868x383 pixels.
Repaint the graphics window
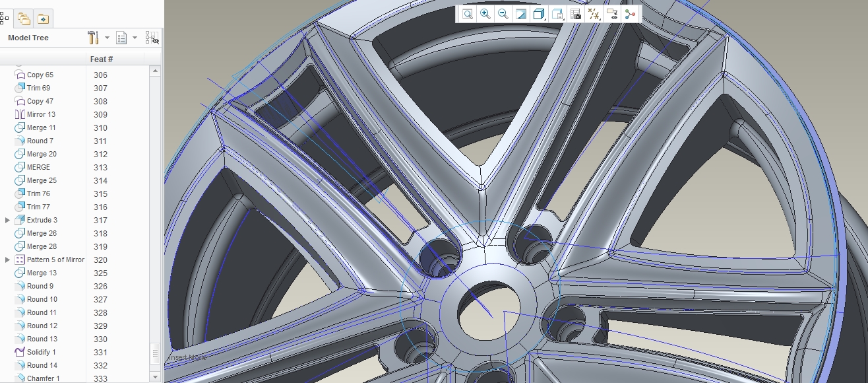click(521, 14)
